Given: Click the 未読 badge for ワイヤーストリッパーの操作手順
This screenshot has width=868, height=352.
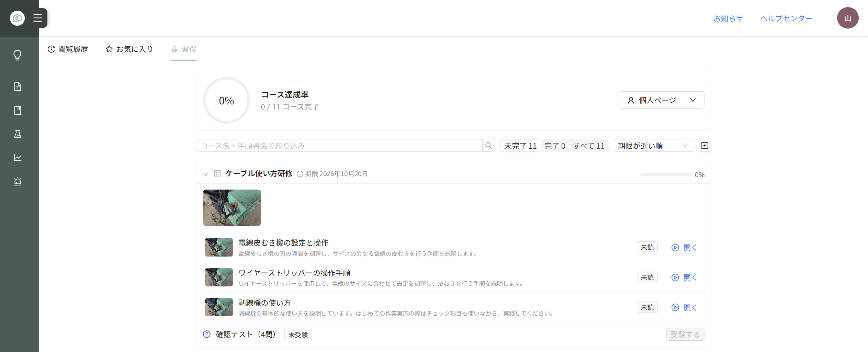Looking at the screenshot, I should [x=647, y=277].
